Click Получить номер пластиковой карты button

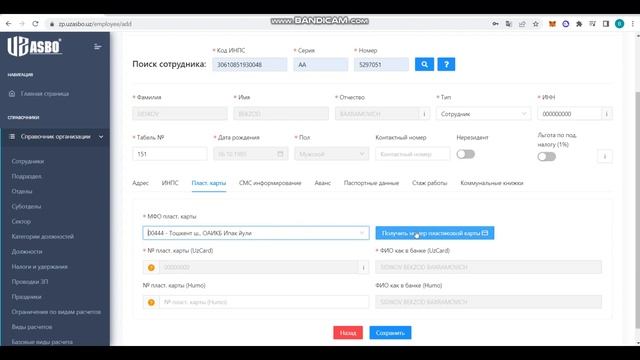click(435, 233)
